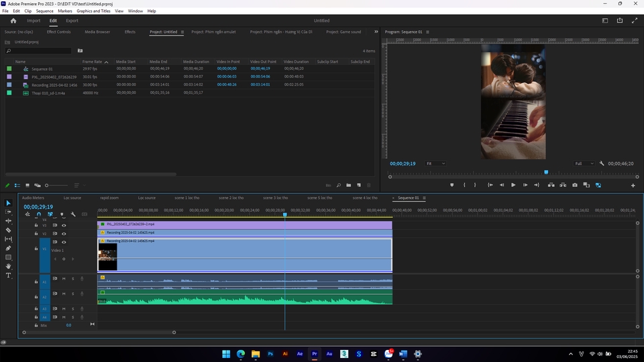Go to the Export workspace

click(x=72, y=21)
